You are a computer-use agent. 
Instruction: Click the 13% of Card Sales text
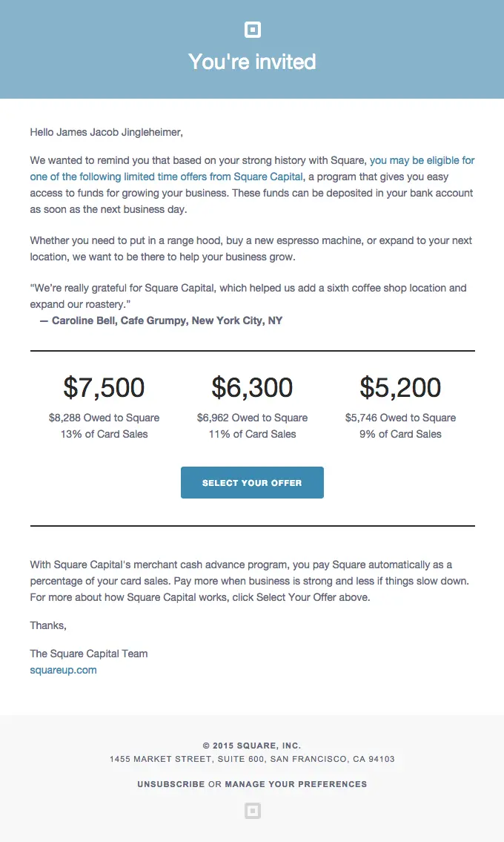pos(104,434)
